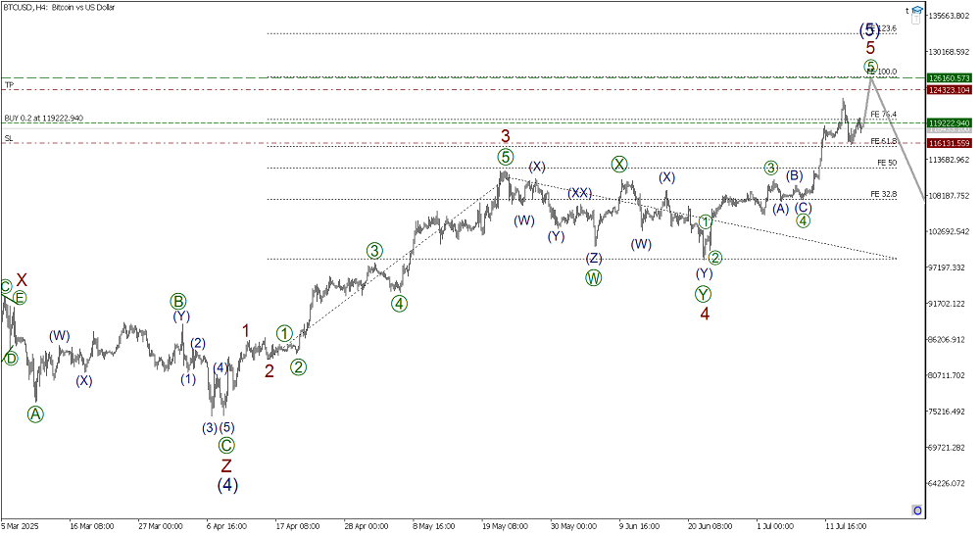Image resolution: width=980 pixels, height=534 pixels.
Task: Select the blue (Z) wave label
Action: click(x=594, y=258)
